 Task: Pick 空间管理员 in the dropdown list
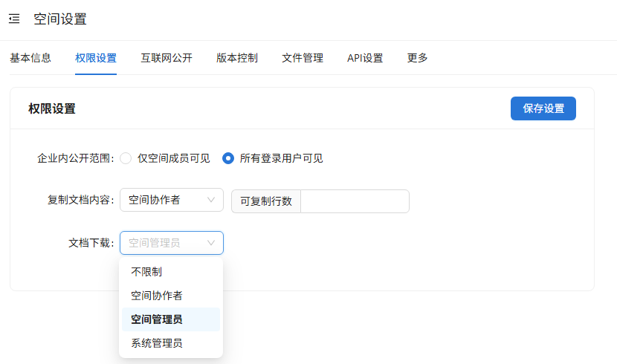(171, 319)
